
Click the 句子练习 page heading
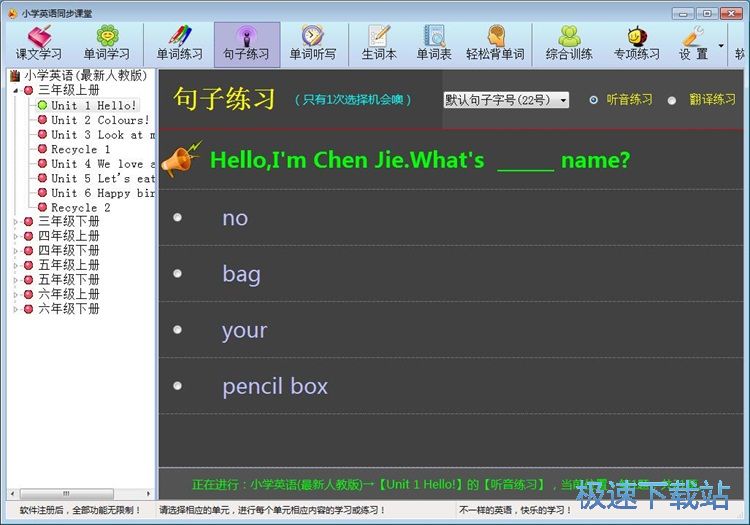(x=224, y=98)
